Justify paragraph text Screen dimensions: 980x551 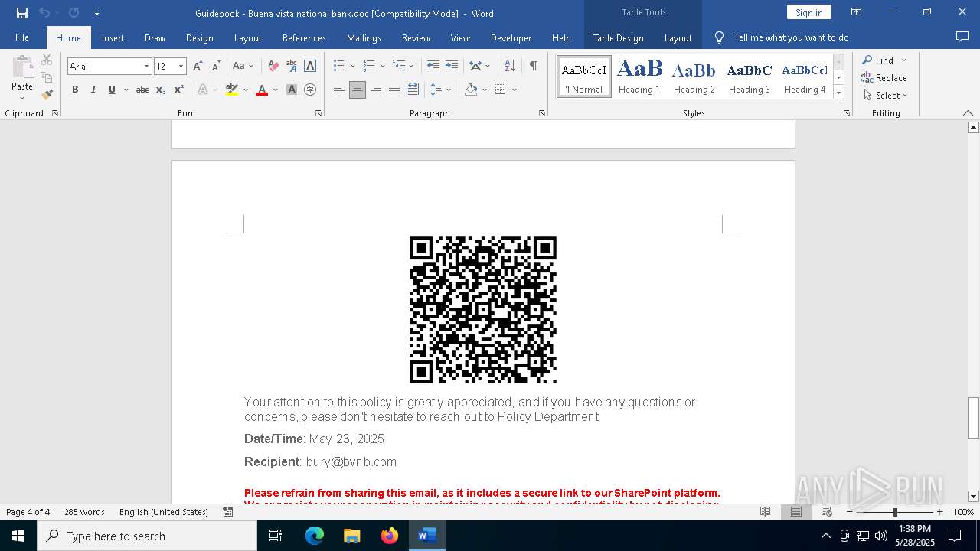394,90
